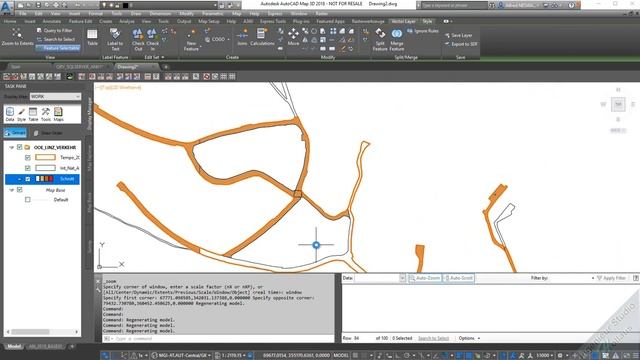Uncheck the selected themed layer checkbox
The height and width of the screenshot is (360, 640).
pos(27,179)
